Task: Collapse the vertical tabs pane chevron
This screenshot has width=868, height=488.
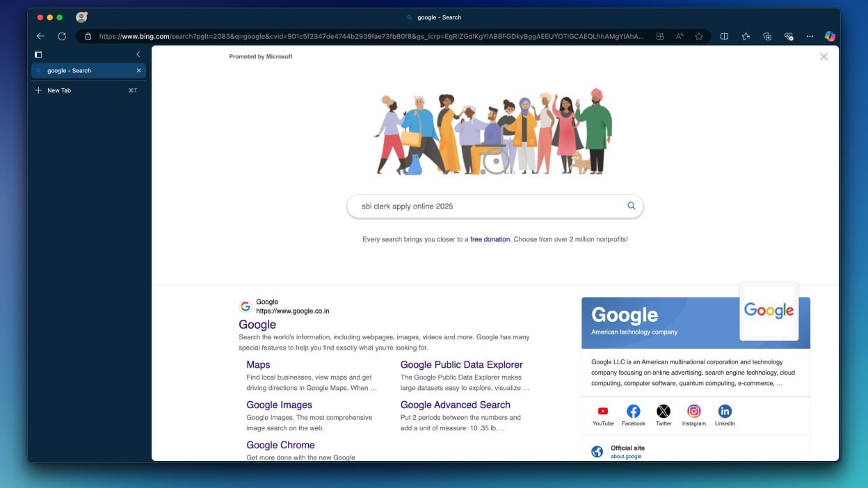Action: click(138, 54)
